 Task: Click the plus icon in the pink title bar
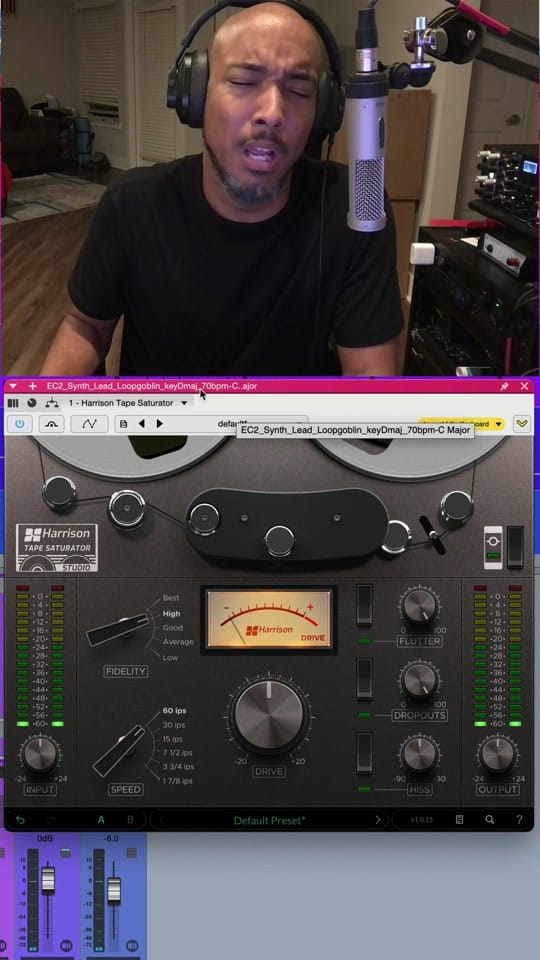pyautogui.click(x=32, y=386)
